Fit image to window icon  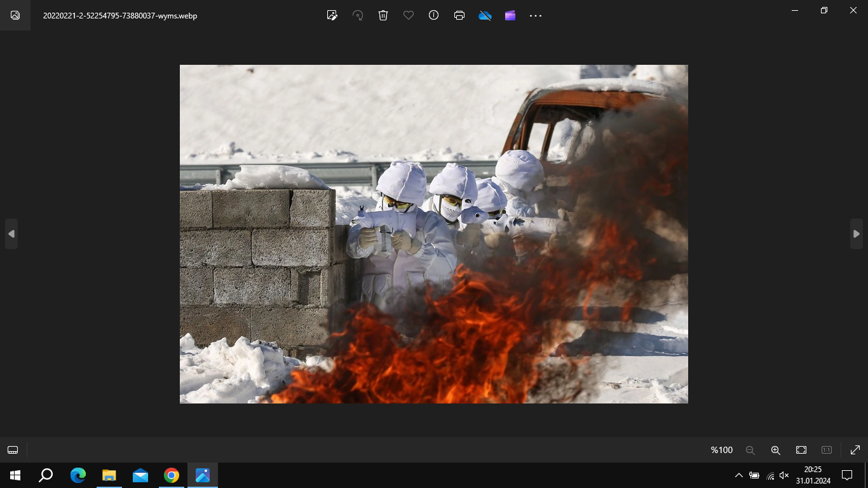(x=801, y=450)
